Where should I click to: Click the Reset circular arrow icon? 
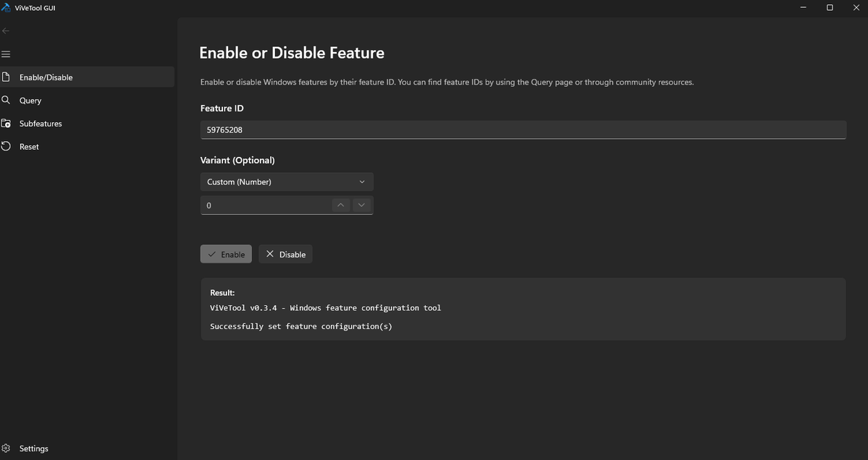pyautogui.click(x=6, y=147)
